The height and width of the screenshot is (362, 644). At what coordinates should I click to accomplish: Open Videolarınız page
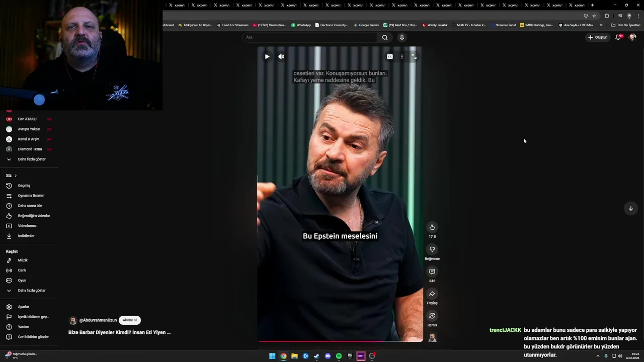pos(28,226)
